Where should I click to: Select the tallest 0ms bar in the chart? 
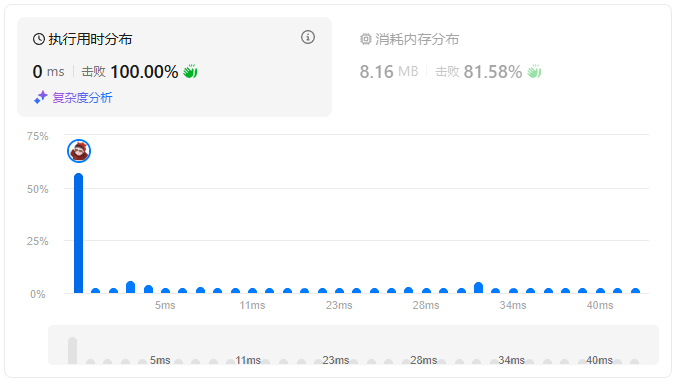point(78,233)
